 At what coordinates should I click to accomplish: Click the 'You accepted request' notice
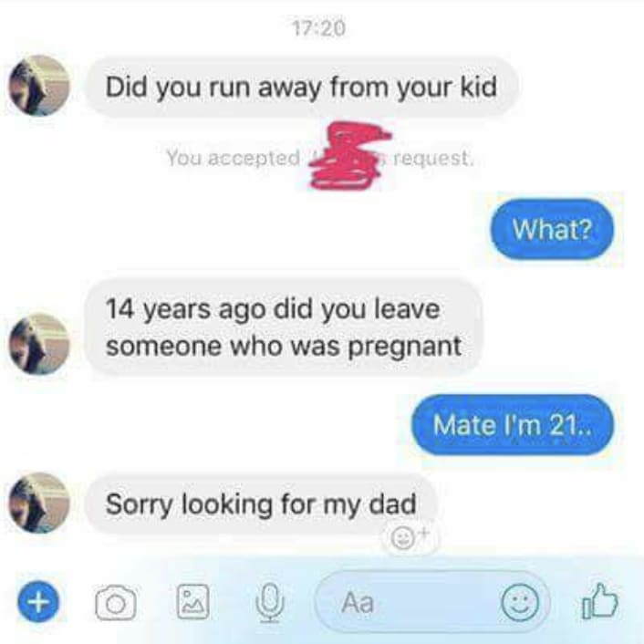coord(320,158)
